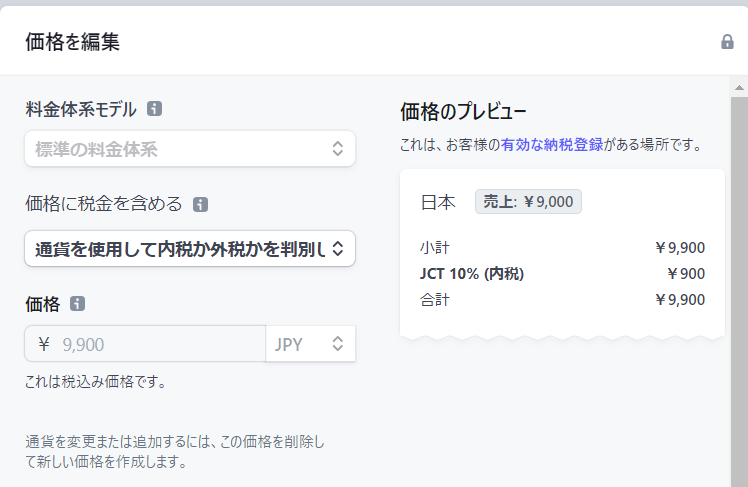The image size is (748, 487).
Task: Click the lock icon in the header
Action: [x=727, y=42]
